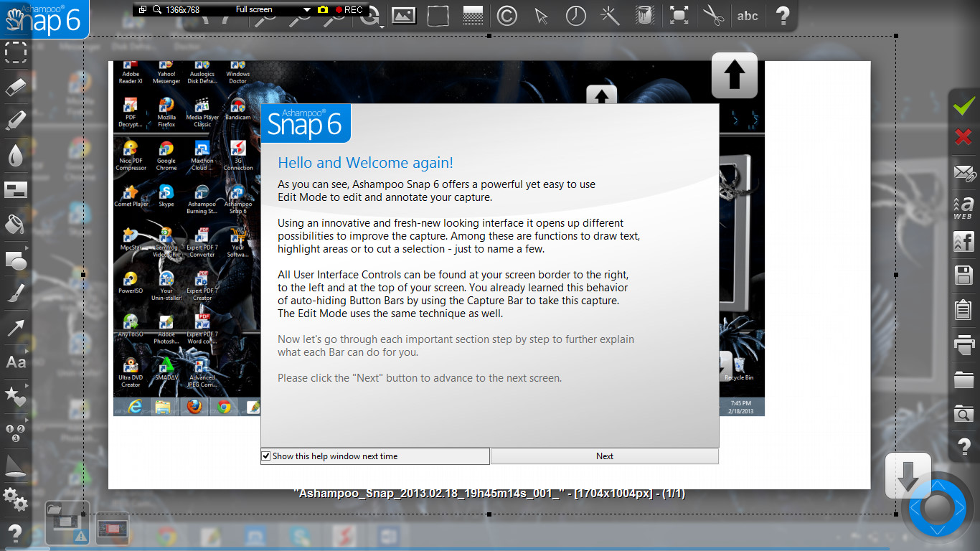Select the scissors cut tool
The height and width of the screenshot is (551, 980).
coord(713,15)
